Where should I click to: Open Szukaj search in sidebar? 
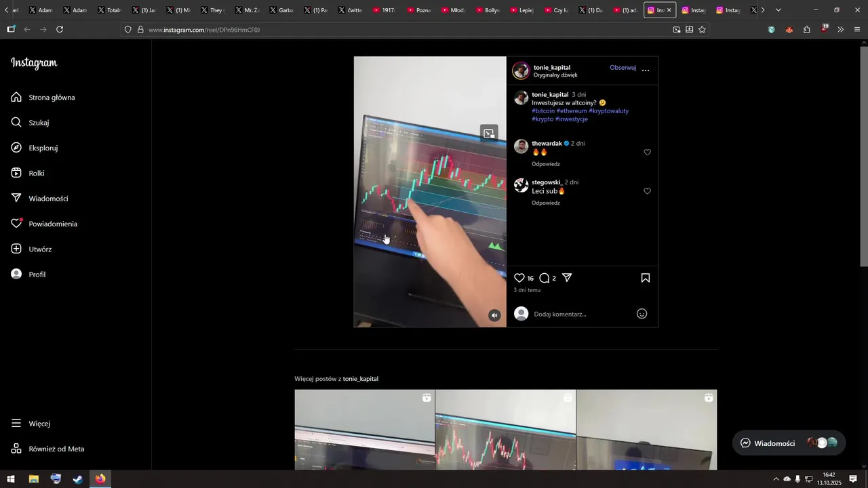(x=31, y=123)
